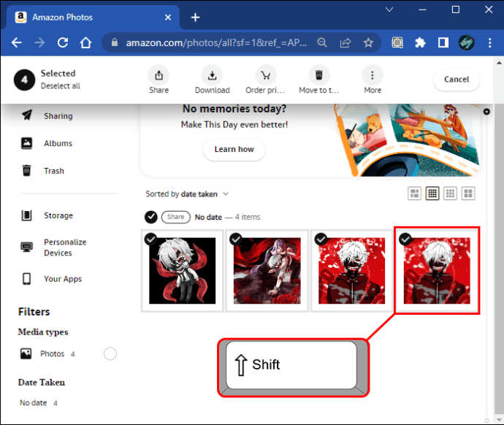Open the More options three-dot menu
Image resolution: width=504 pixels, height=425 pixels.
pos(373,75)
